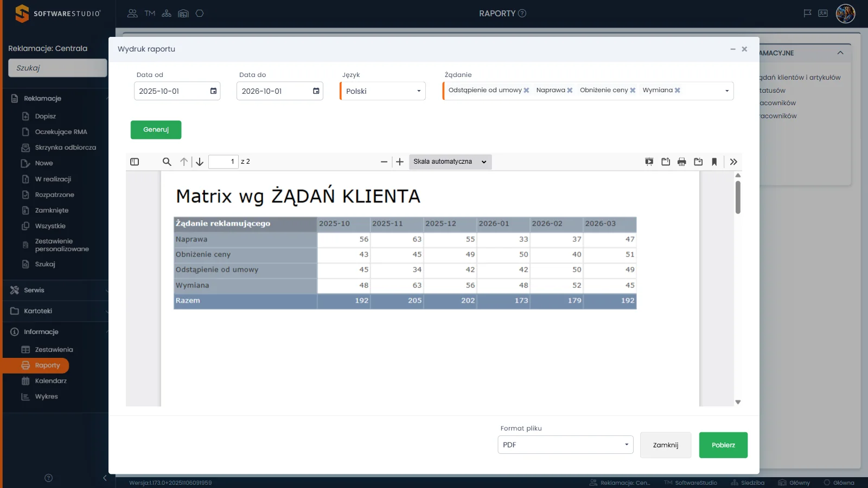Open the user avatar menu
Viewport: 868px width, 488px height.
845,14
